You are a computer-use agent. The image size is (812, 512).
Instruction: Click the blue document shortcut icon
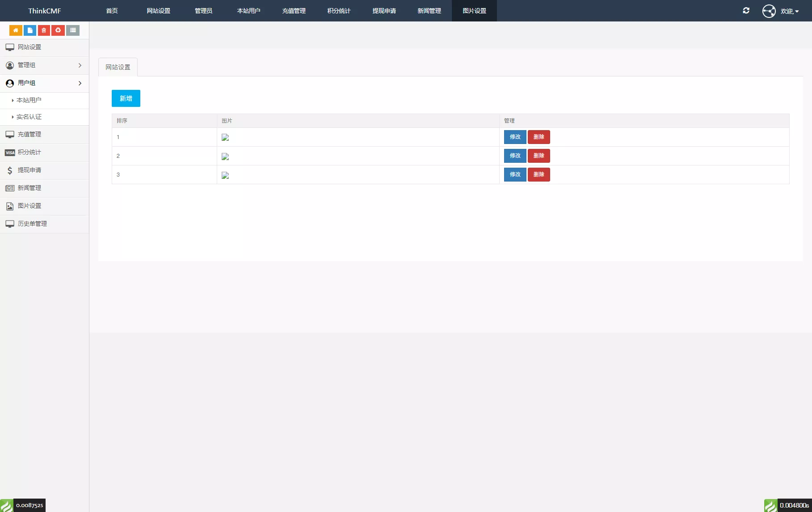pyautogui.click(x=30, y=30)
